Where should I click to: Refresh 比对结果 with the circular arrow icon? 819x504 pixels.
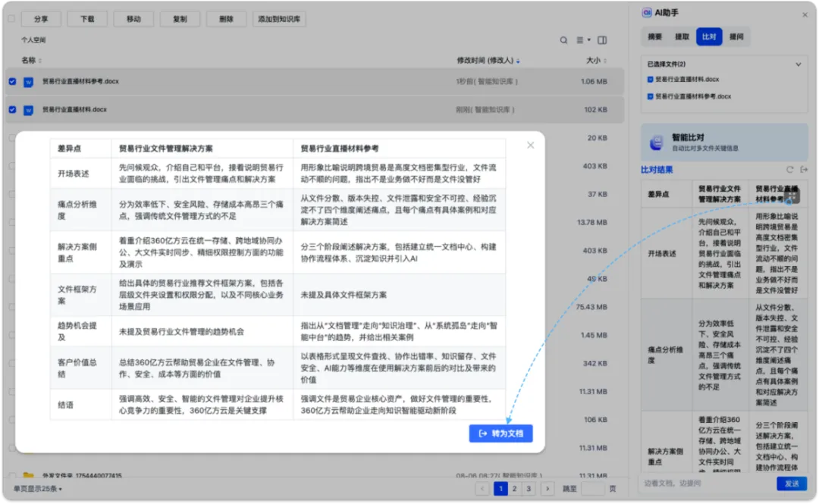[x=789, y=169]
